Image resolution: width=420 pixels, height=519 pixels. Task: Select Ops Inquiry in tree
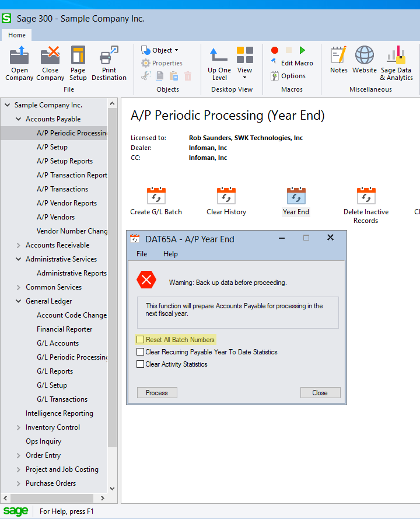coord(44,441)
